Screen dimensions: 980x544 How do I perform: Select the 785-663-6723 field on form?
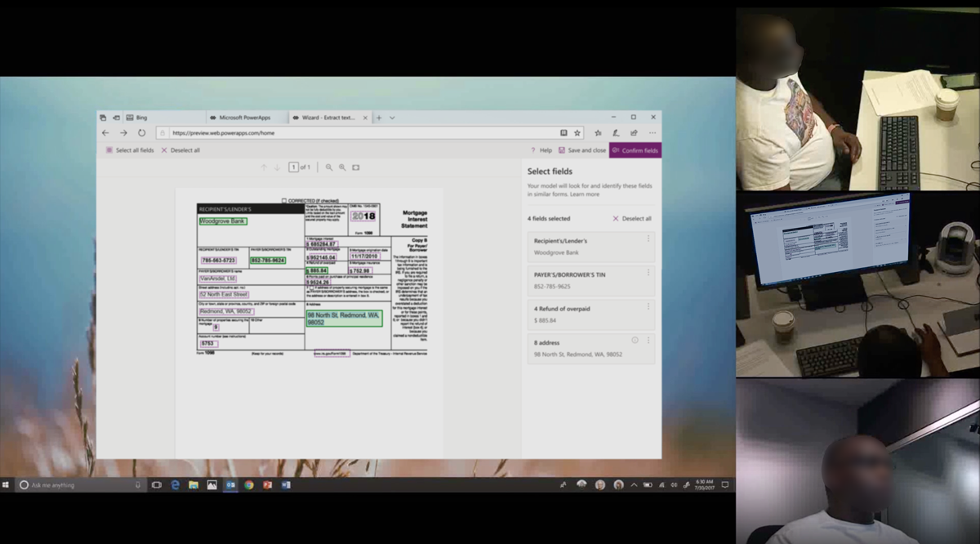pyautogui.click(x=219, y=261)
